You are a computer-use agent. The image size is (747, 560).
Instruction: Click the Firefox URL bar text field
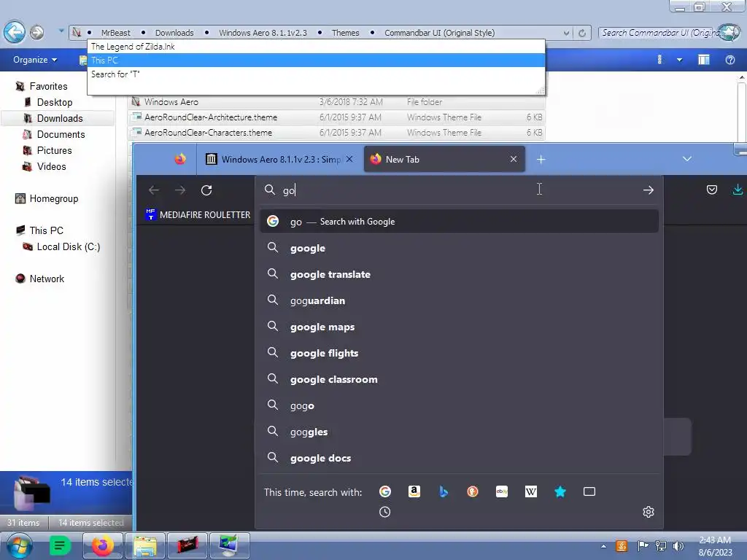click(457, 190)
